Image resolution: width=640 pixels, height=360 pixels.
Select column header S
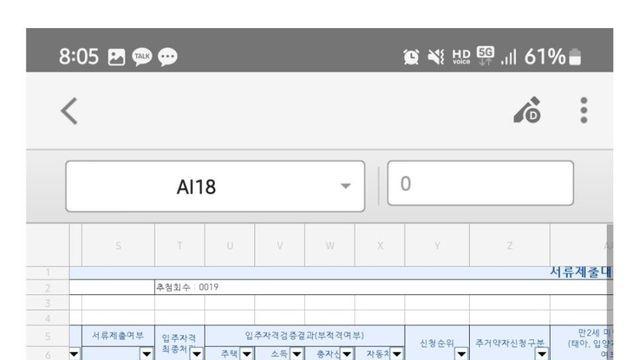point(118,245)
